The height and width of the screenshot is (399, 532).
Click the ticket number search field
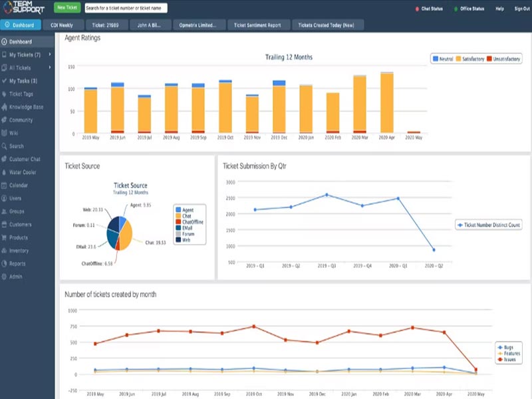[126, 8]
